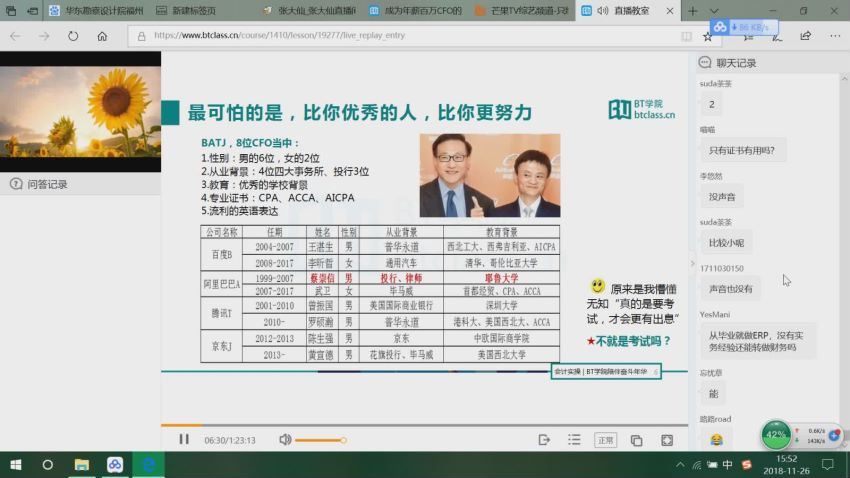This screenshot has width=850, height=478.
Task: Click the promo banner BT学院 below slide
Action: [606, 371]
